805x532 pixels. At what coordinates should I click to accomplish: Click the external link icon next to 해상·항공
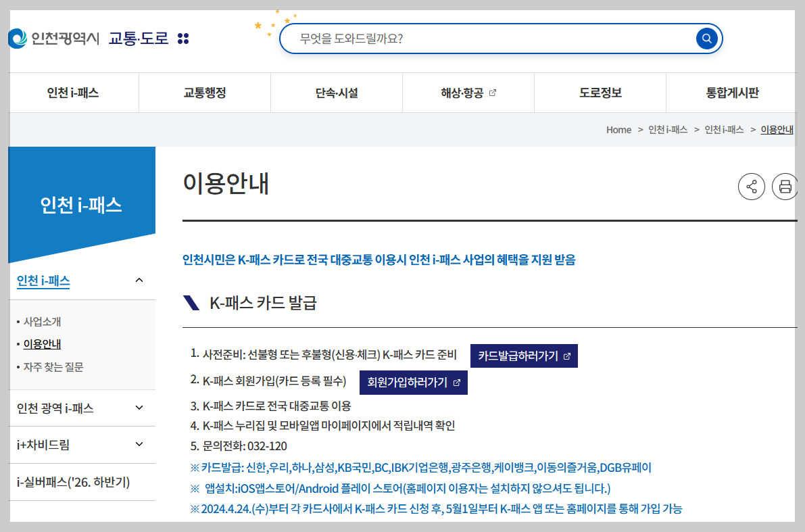[493, 92]
